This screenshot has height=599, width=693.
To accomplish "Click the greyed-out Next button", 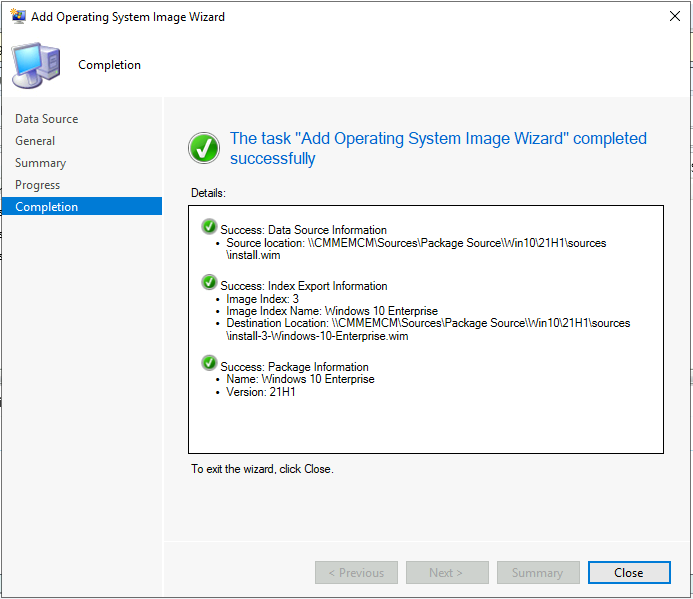I will tap(447, 572).
